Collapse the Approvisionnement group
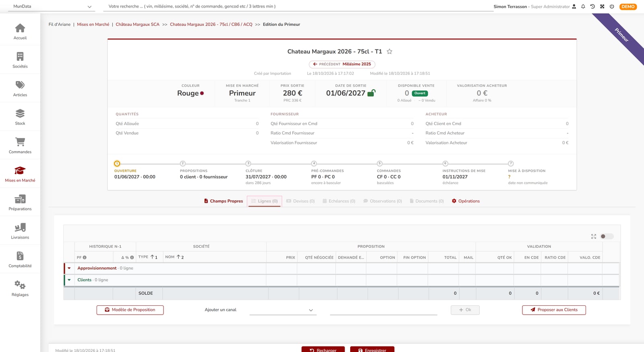The image size is (644, 352). coord(69,268)
